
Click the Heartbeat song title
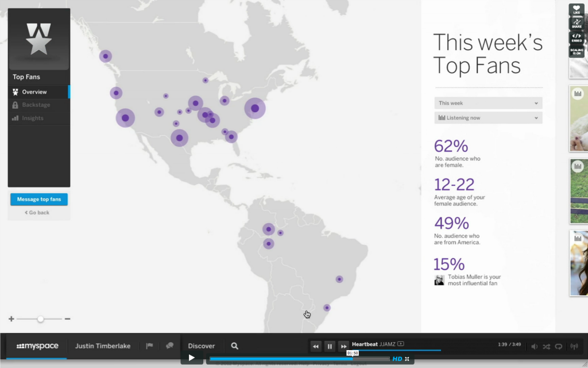365,344
